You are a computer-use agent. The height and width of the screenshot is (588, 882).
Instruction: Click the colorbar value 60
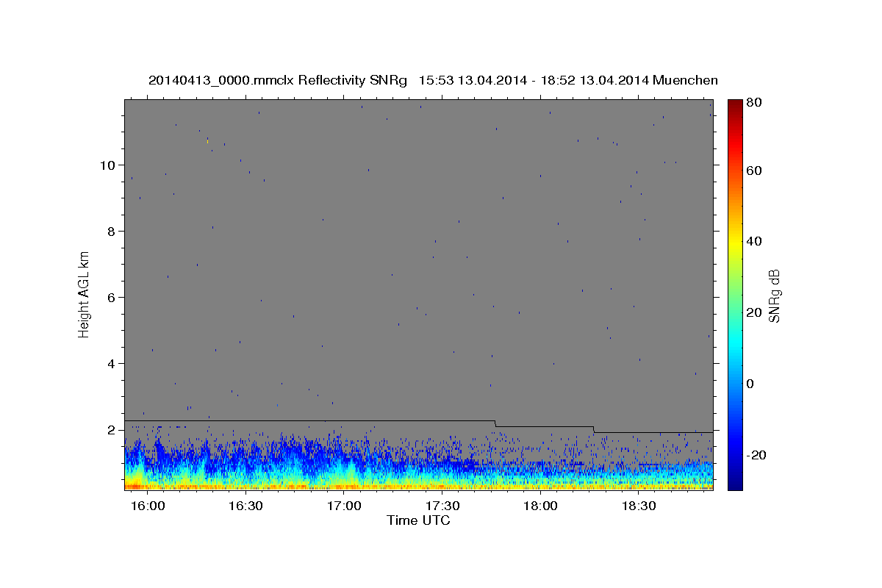(754, 171)
